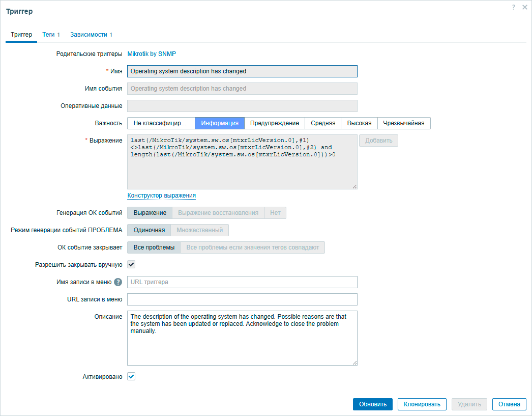Show hint for menu entry name field

pos(117,282)
